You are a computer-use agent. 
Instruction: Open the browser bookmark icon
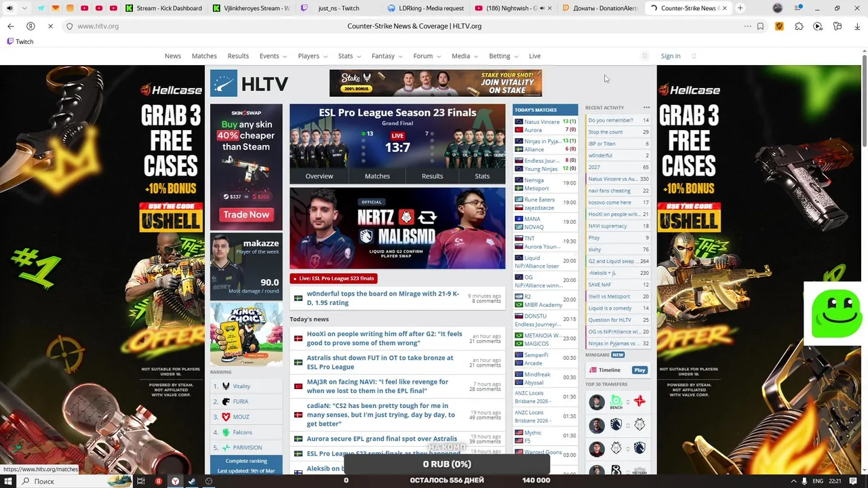[x=760, y=26]
